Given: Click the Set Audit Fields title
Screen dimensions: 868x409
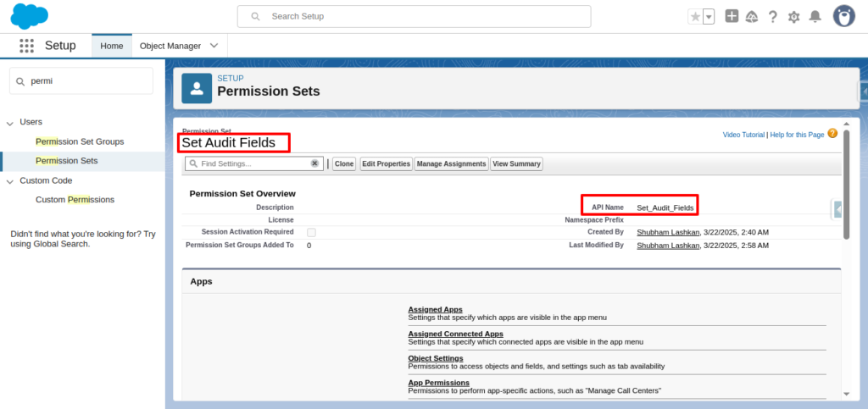Looking at the screenshot, I should point(229,142).
